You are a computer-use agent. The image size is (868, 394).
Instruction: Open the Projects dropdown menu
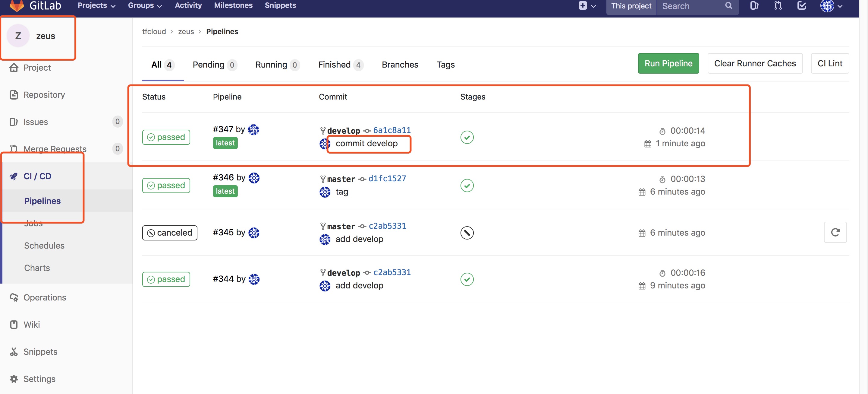point(96,5)
